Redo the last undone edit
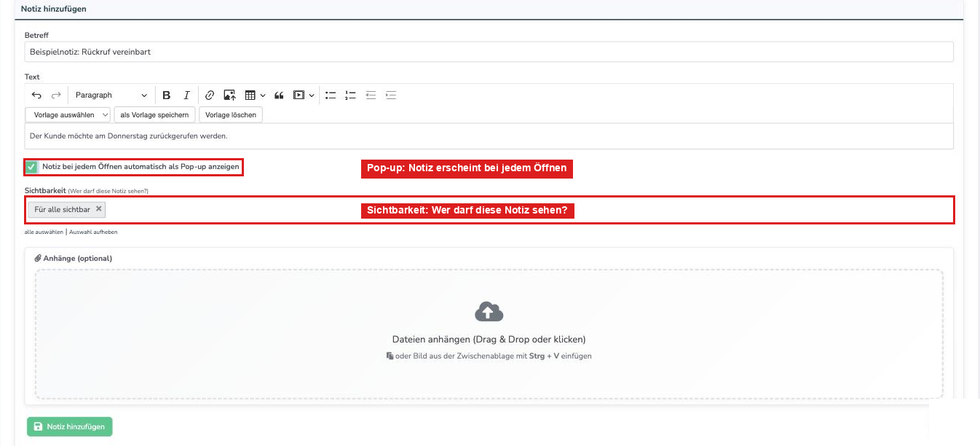Image resolution: width=980 pixels, height=446 pixels. coord(56,95)
